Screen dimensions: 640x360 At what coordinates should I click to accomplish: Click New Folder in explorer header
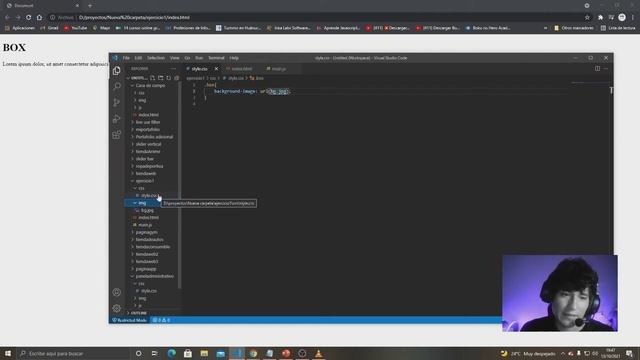point(160,78)
